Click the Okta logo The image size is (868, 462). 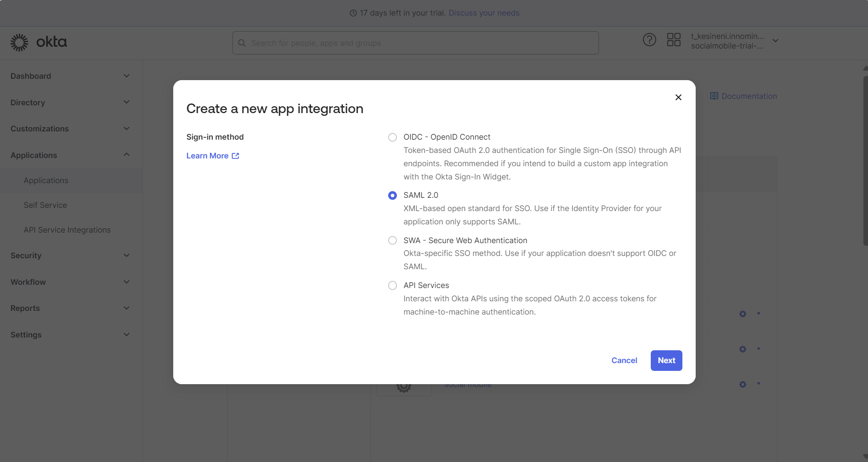38,42
